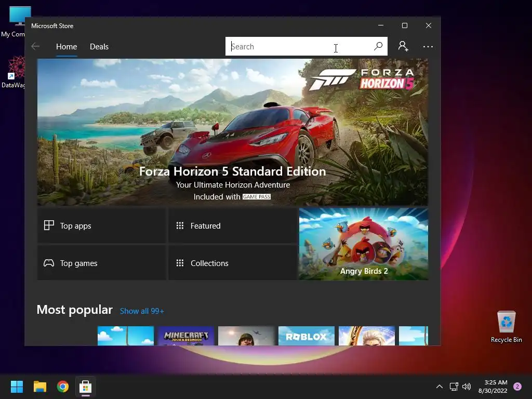532x399 pixels.
Task: Minimize the Microsoft Store window
Action: coord(381,25)
